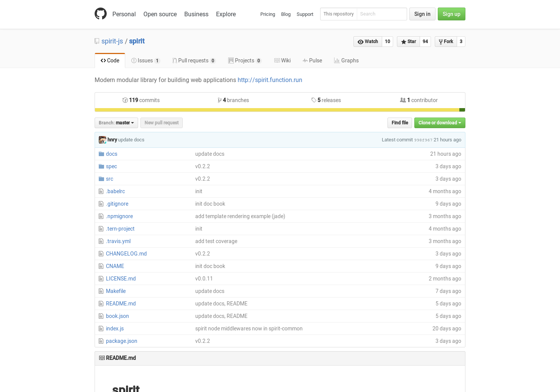Click the file icon beside CHANGELOG.md
Image resolution: width=560 pixels, height=392 pixels.
pyautogui.click(x=101, y=254)
